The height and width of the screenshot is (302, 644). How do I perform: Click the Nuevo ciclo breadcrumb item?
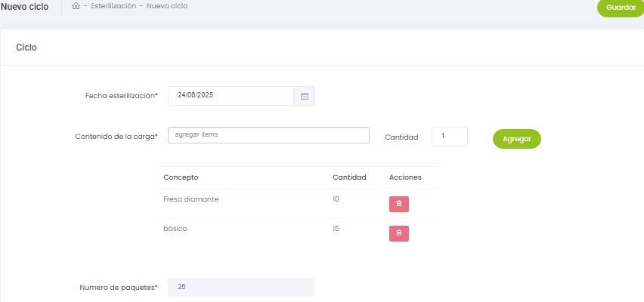tap(167, 6)
